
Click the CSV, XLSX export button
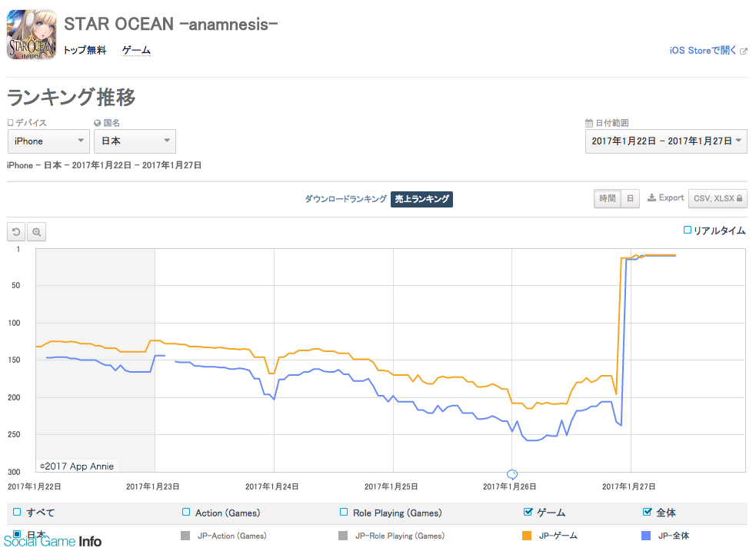[x=718, y=198]
